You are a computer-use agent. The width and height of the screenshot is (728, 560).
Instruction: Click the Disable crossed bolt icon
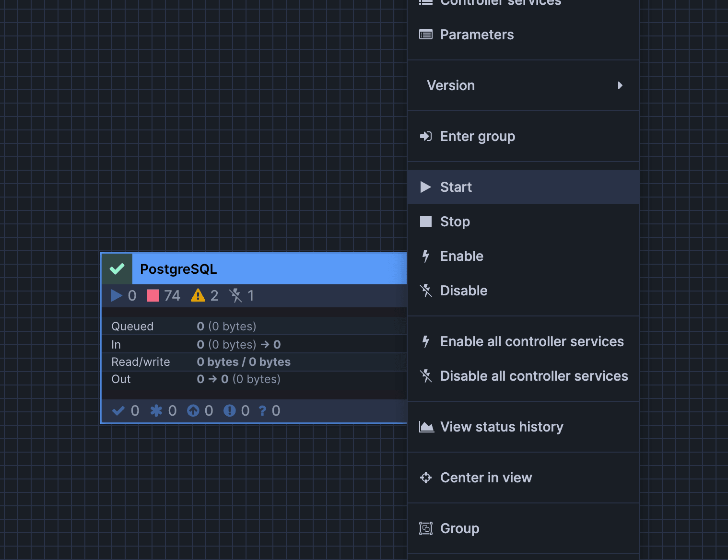(425, 291)
